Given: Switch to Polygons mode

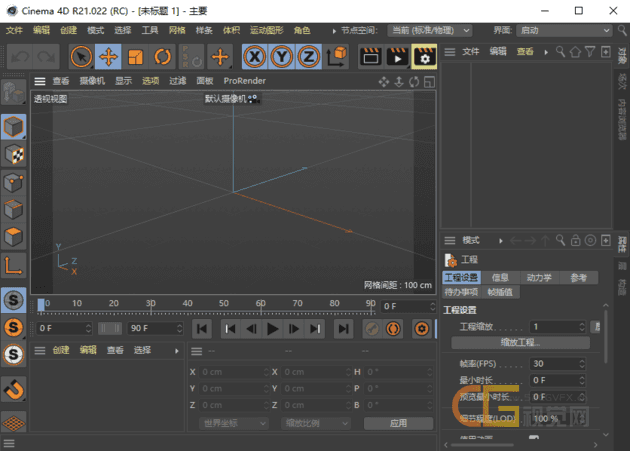Looking at the screenshot, I should [x=13, y=237].
